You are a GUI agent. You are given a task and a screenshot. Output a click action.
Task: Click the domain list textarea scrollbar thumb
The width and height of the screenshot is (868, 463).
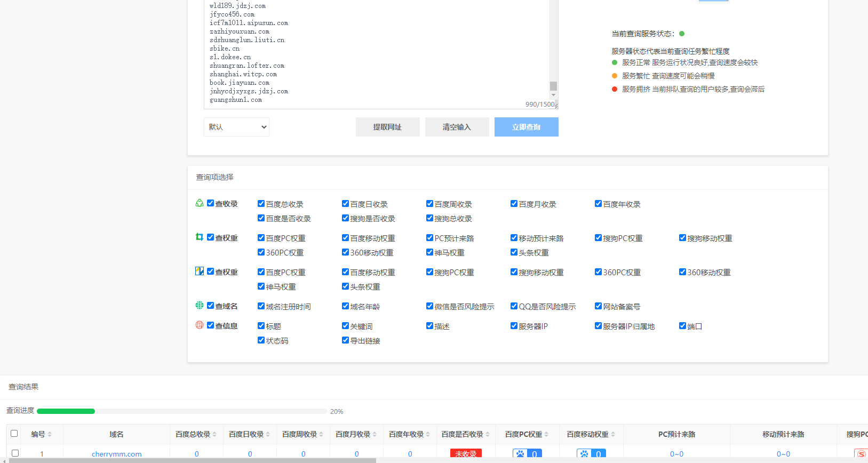pos(554,86)
